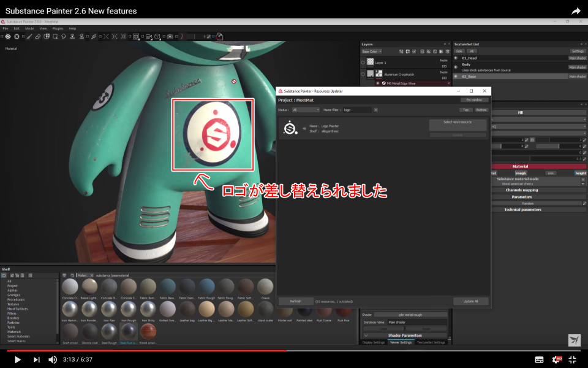Image resolution: width=588 pixels, height=368 pixels.
Task: Switch to Viewer Settings tab
Action: point(401,342)
